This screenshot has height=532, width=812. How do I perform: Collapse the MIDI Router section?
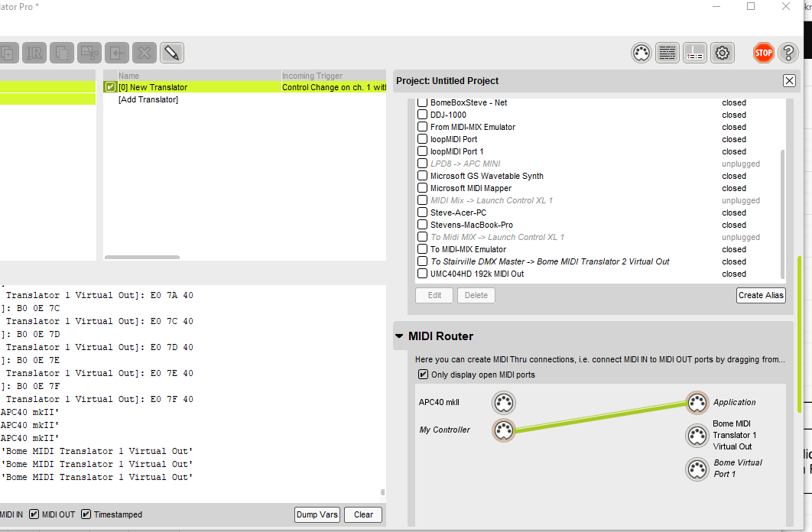click(x=399, y=336)
